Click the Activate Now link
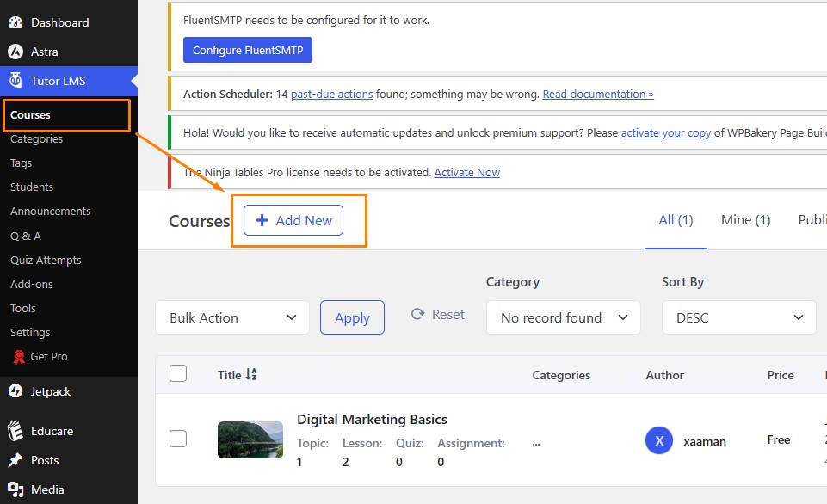The width and height of the screenshot is (827, 504). tap(466, 172)
